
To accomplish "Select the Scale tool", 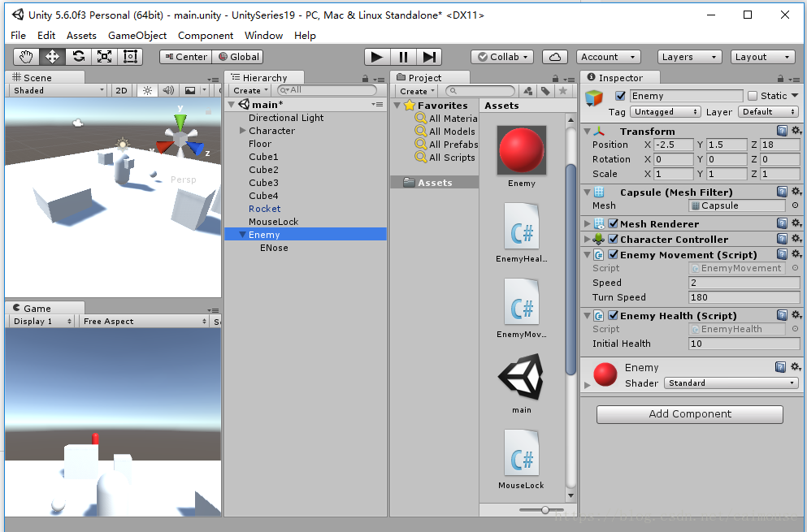I will click(x=105, y=57).
